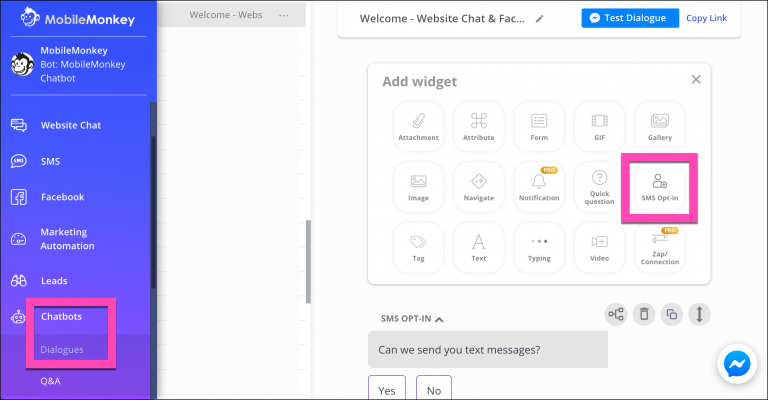Add the Form widget
Image resolution: width=768 pixels, height=400 pixels.
539,126
